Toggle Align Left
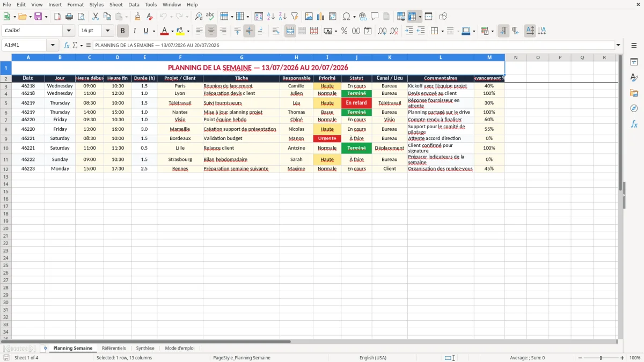This screenshot has height=362, width=644. tap(199, 31)
